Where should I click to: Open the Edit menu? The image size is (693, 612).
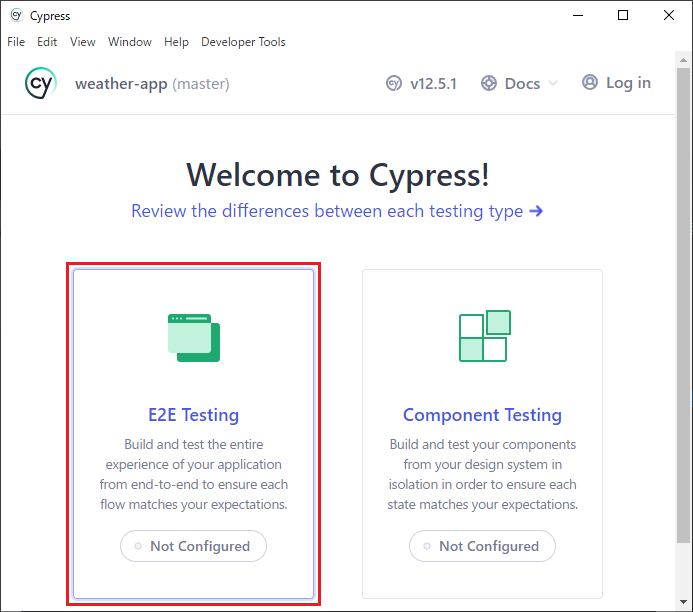tap(47, 42)
